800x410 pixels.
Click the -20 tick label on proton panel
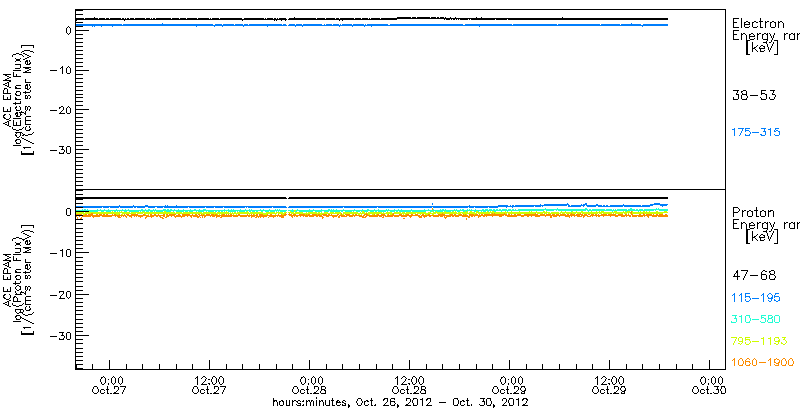pos(59,294)
